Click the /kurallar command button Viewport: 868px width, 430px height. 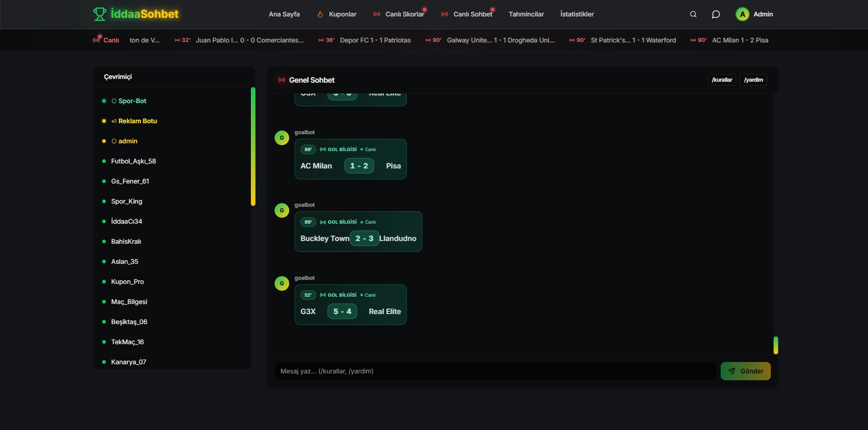pyautogui.click(x=722, y=80)
